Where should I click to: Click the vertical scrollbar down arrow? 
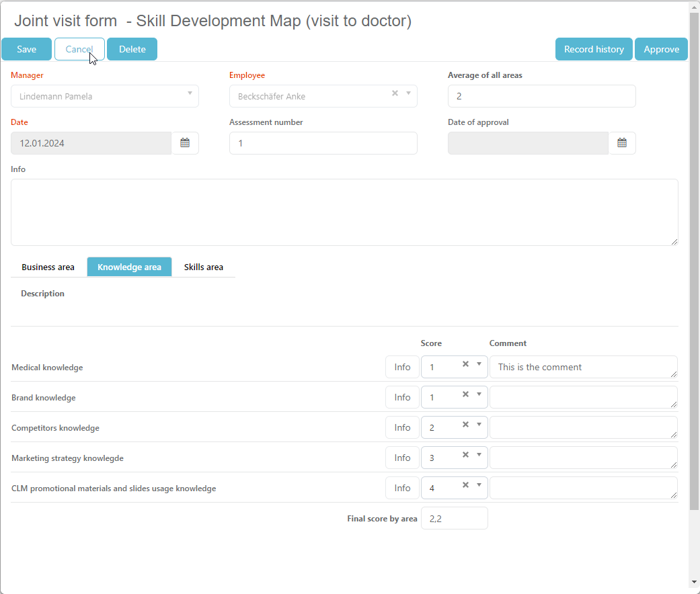(694, 581)
